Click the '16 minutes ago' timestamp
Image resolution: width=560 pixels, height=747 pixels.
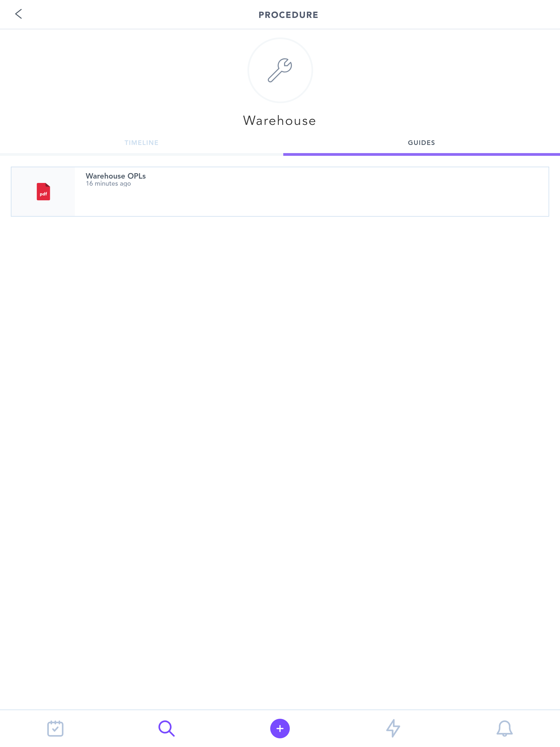point(108,184)
